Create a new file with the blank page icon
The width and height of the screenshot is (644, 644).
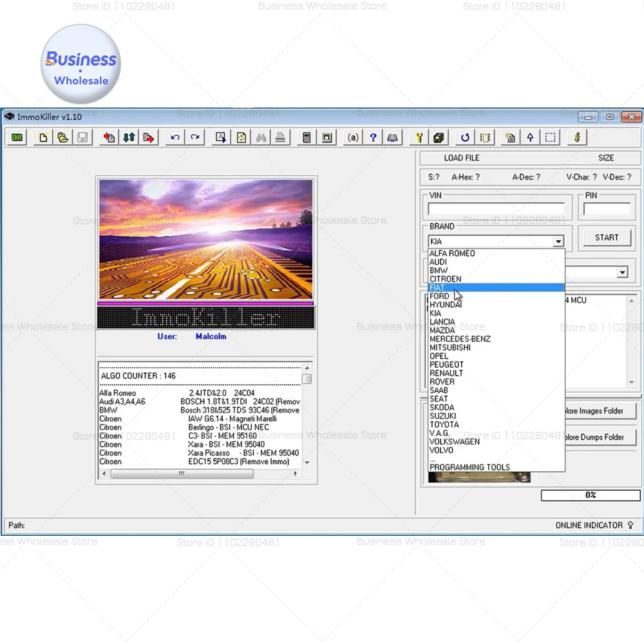pyautogui.click(x=43, y=138)
